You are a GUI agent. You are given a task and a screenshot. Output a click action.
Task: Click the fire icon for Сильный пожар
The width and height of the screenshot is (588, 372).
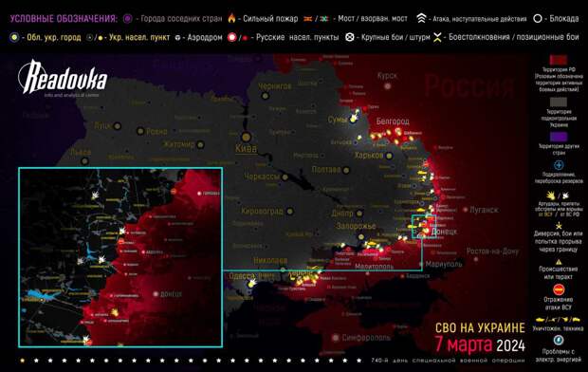click(231, 18)
